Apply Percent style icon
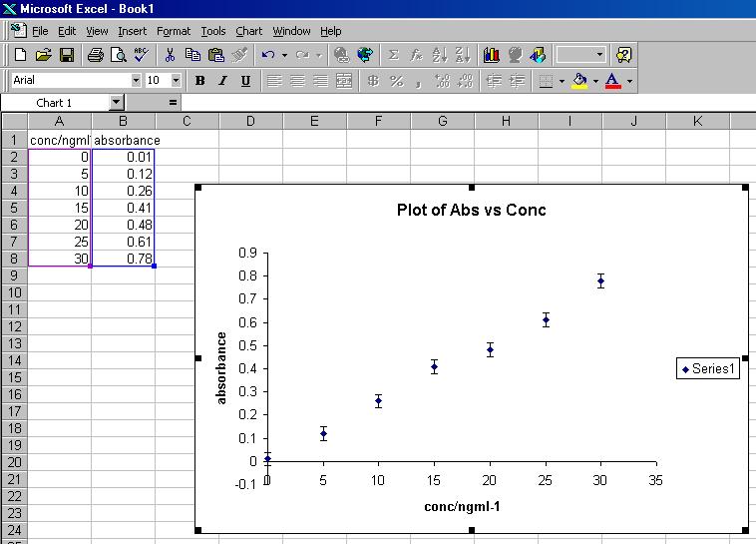 [396, 81]
